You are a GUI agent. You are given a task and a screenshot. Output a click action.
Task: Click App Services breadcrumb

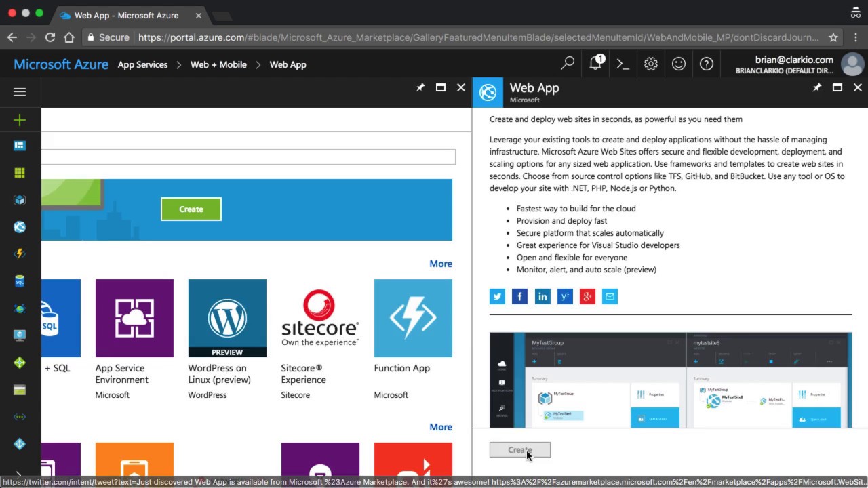coord(142,64)
